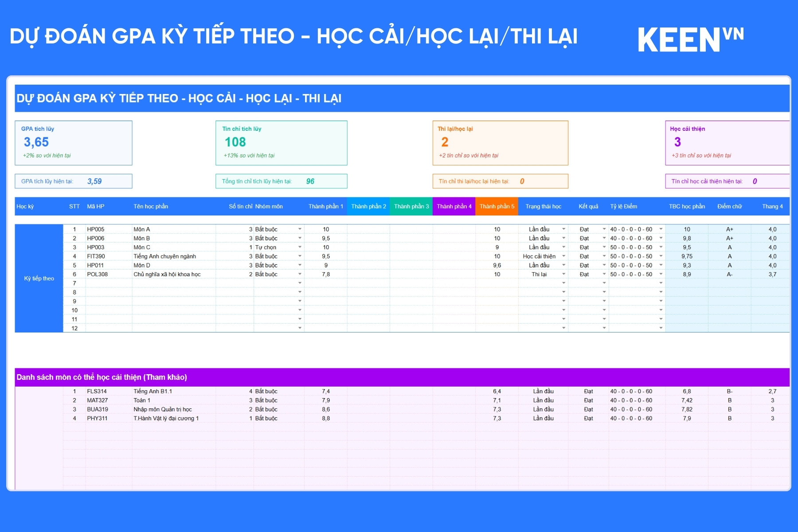Select the Tiếng Anh B1.1 course name cell

pyautogui.click(x=153, y=391)
